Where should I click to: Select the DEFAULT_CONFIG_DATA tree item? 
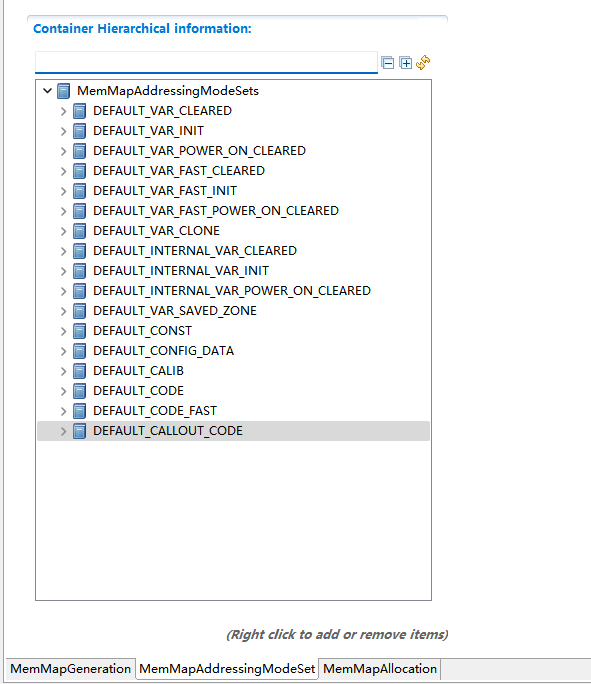164,351
